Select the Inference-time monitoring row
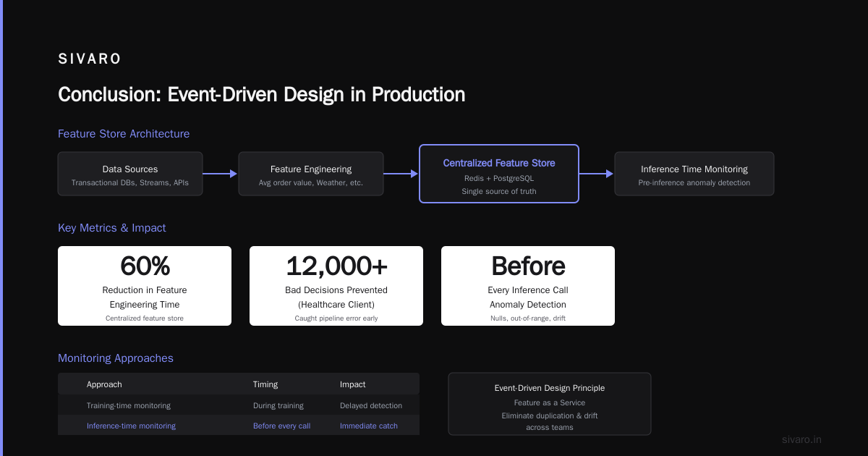The width and height of the screenshot is (868, 456). (x=239, y=426)
